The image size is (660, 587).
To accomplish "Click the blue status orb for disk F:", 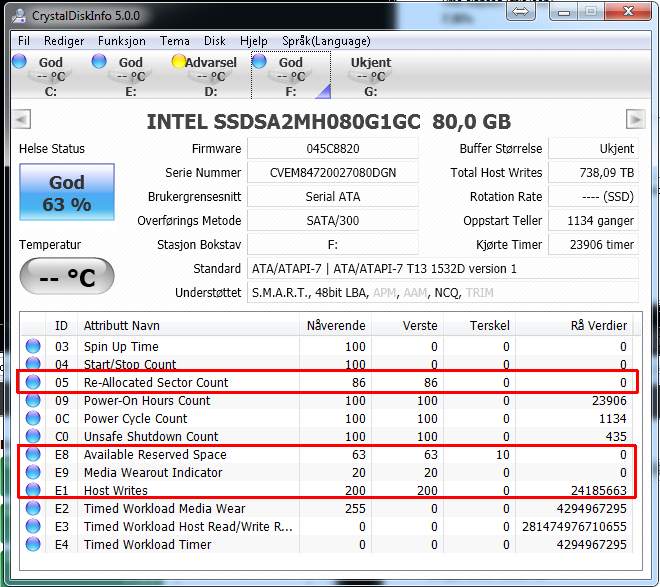I will click(259, 61).
